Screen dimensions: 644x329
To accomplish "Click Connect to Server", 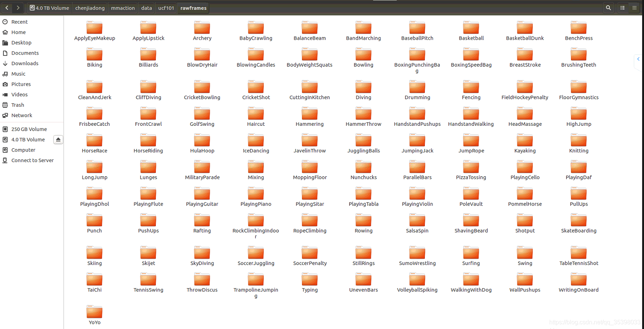I will coord(32,160).
